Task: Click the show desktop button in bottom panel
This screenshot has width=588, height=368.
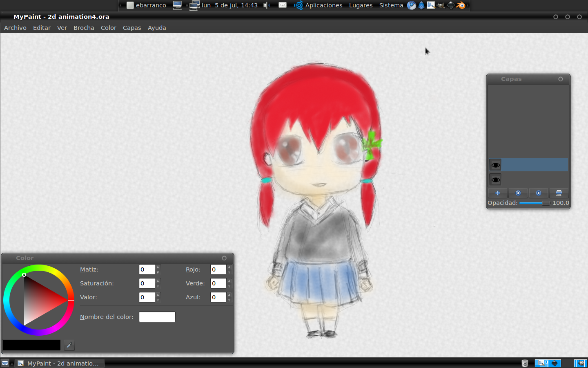Action: point(5,363)
